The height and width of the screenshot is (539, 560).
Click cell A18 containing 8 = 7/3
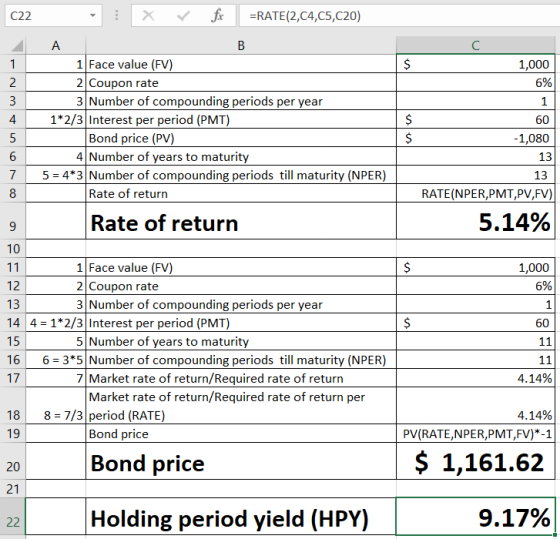pos(56,406)
